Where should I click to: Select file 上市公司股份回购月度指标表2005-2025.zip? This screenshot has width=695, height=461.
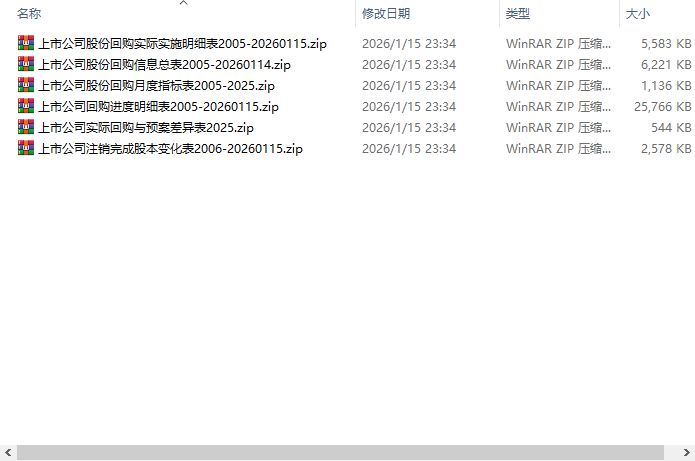[156, 86]
